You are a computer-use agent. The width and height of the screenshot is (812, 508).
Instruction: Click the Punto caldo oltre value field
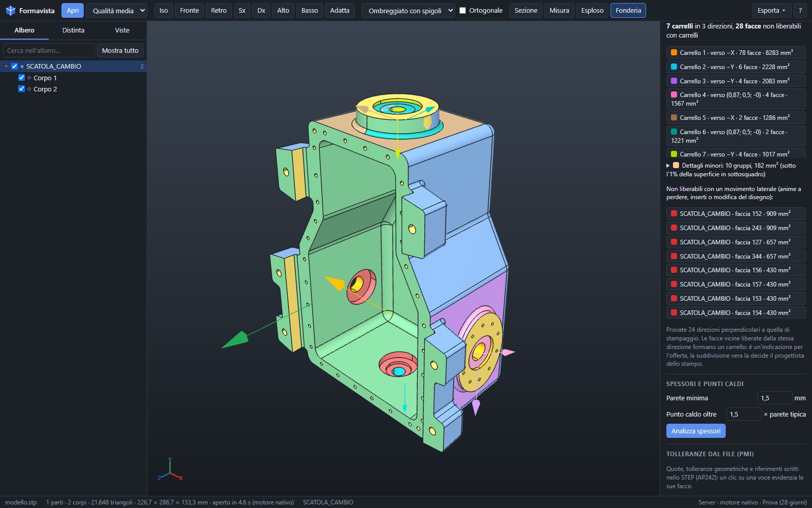[x=743, y=414]
